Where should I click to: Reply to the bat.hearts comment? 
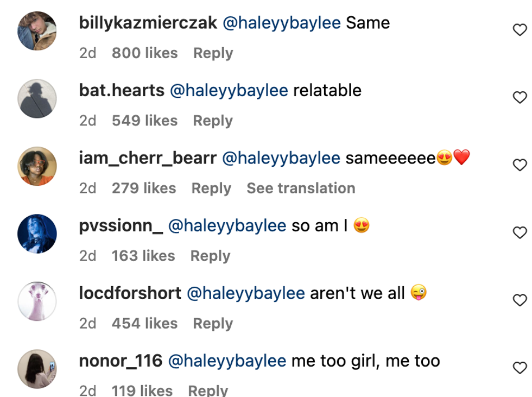coord(213,121)
